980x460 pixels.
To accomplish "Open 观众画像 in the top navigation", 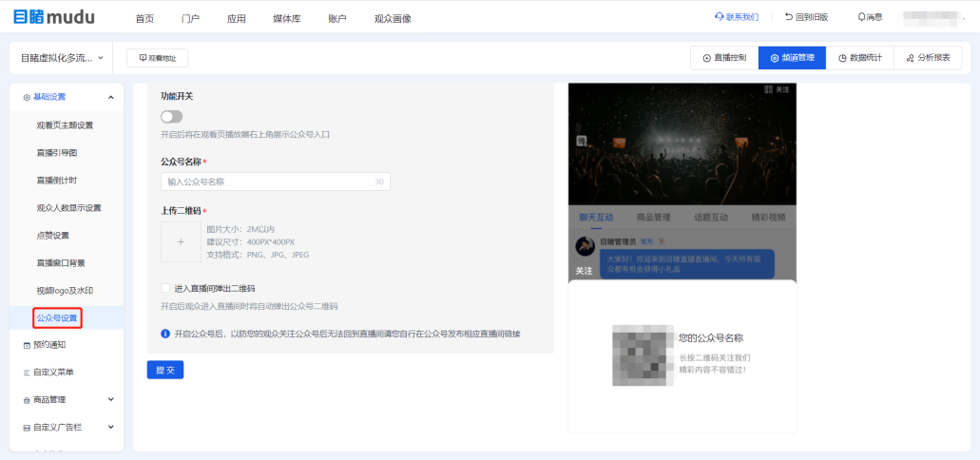I will (x=393, y=19).
